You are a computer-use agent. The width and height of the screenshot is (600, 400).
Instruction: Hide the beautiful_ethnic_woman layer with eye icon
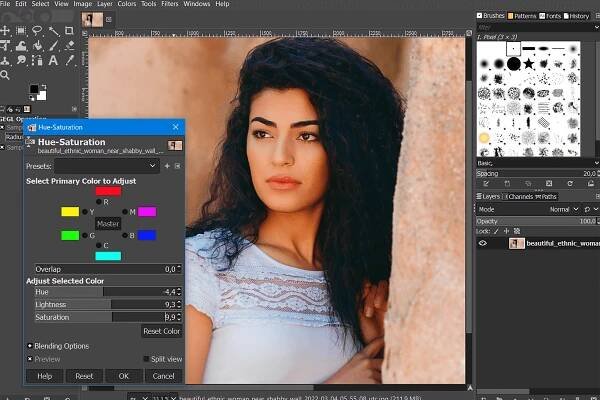tap(483, 243)
